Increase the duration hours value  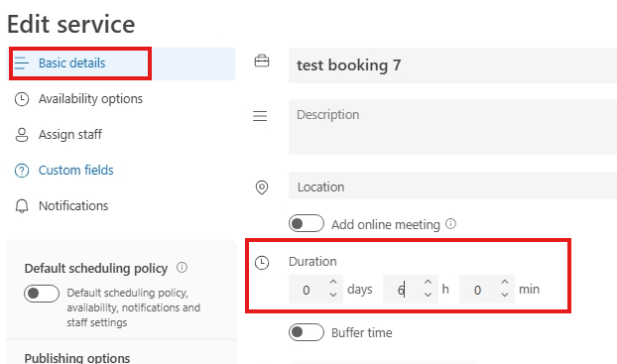coord(429,282)
